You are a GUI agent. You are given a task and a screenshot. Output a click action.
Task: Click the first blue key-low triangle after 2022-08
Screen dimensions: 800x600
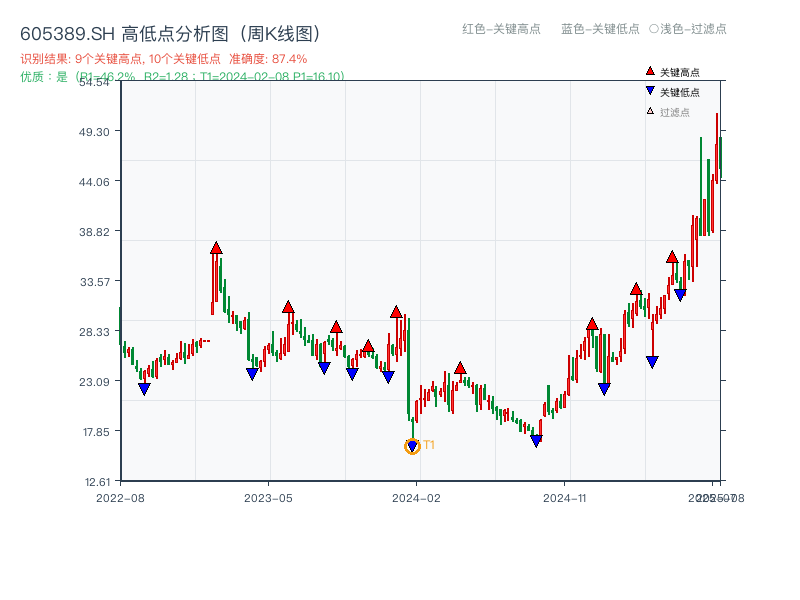[x=144, y=389]
